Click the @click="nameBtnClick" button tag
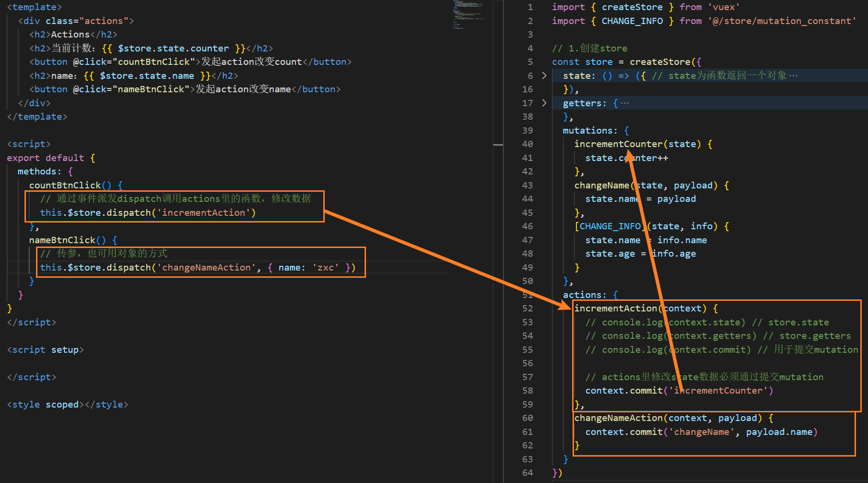This screenshot has width=868, height=483. point(112,89)
